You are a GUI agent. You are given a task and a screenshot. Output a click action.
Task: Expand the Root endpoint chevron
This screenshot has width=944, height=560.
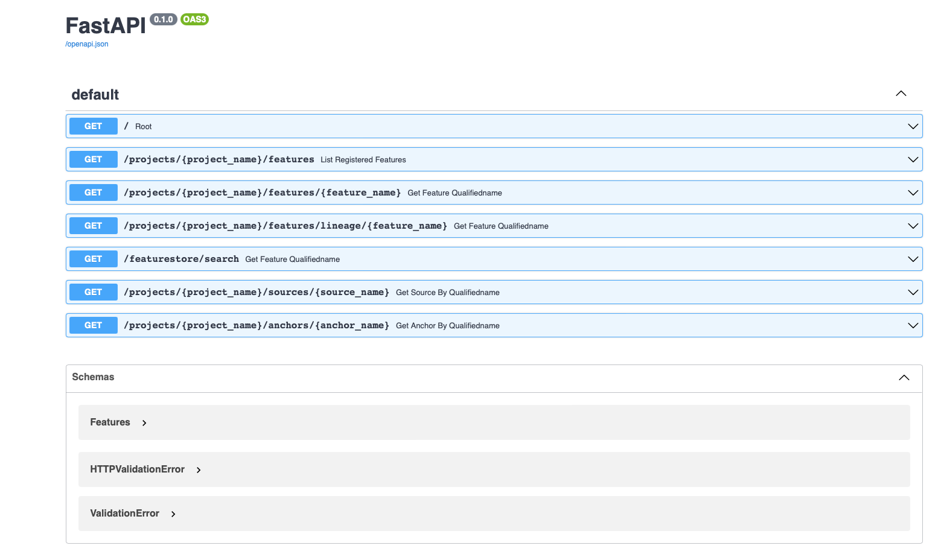[913, 126]
